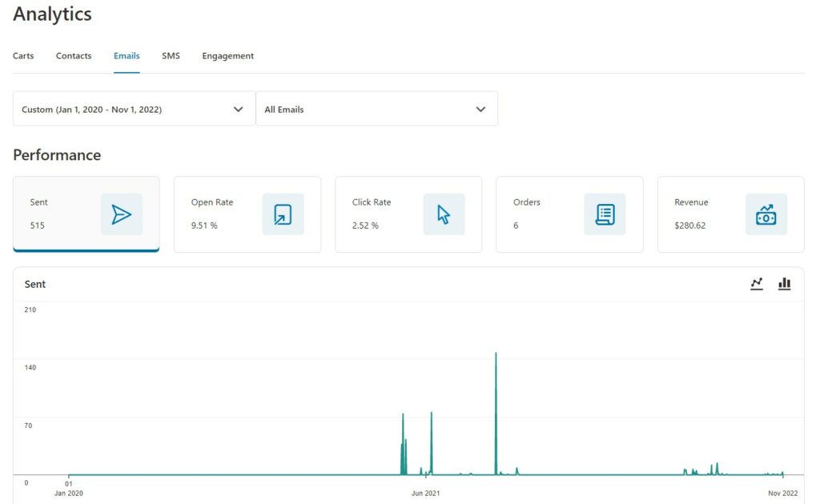Select the Open Rate label
The width and height of the screenshot is (820, 504).
pos(211,202)
